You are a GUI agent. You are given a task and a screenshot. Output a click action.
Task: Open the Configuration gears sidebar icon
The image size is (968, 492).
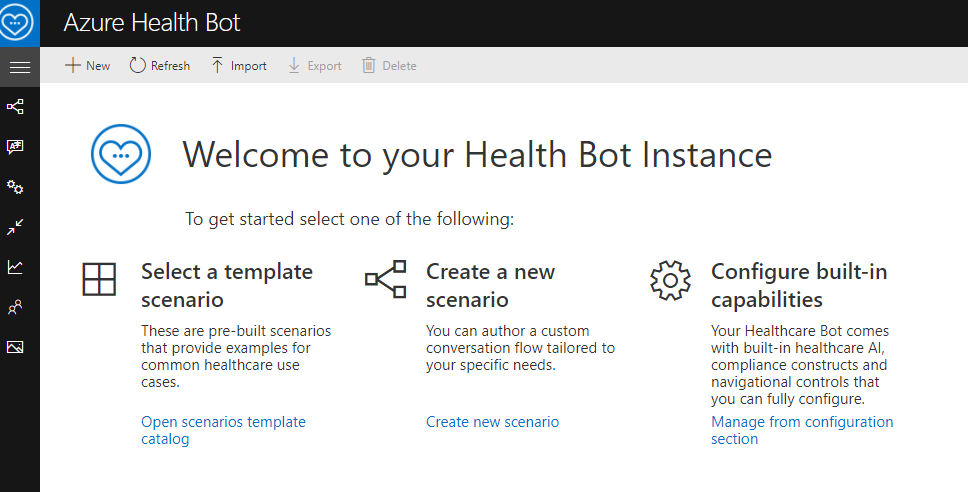click(x=15, y=187)
